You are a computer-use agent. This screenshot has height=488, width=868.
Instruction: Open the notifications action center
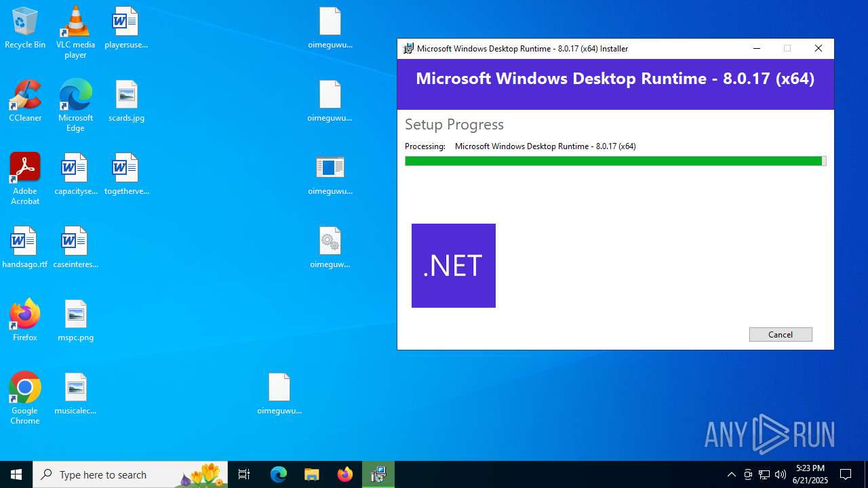click(846, 474)
